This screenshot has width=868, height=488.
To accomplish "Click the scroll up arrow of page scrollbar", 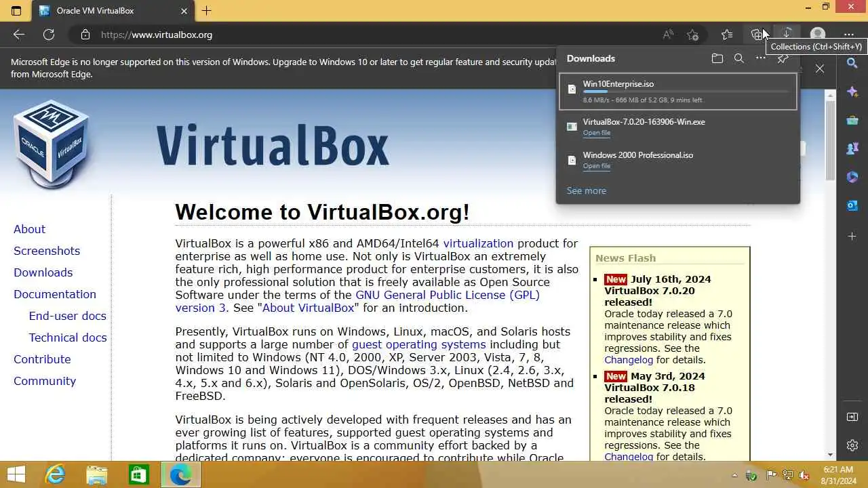I will 830,96.
